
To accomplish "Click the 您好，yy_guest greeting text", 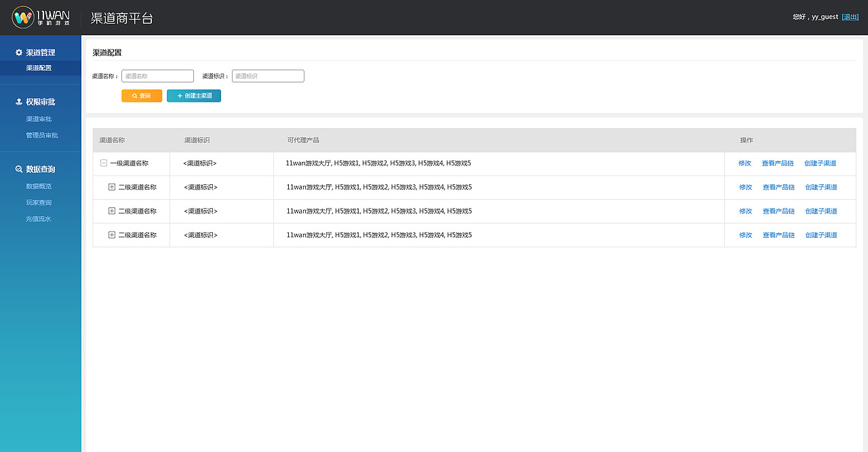I will (x=815, y=16).
